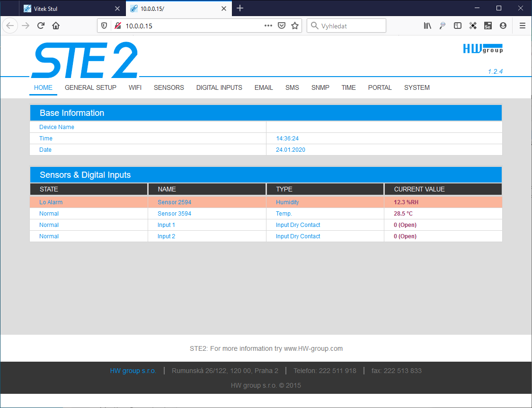The height and width of the screenshot is (408, 532).
Task: Click the 0 (Open) value for Input 1
Action: click(405, 225)
